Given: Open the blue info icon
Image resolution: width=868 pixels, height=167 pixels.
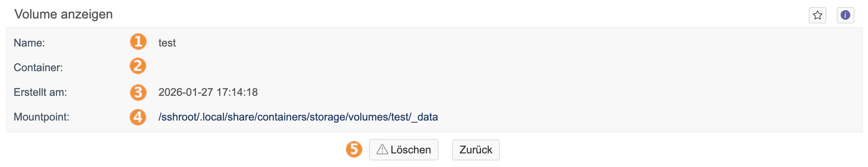Looking at the screenshot, I should [x=845, y=15].
